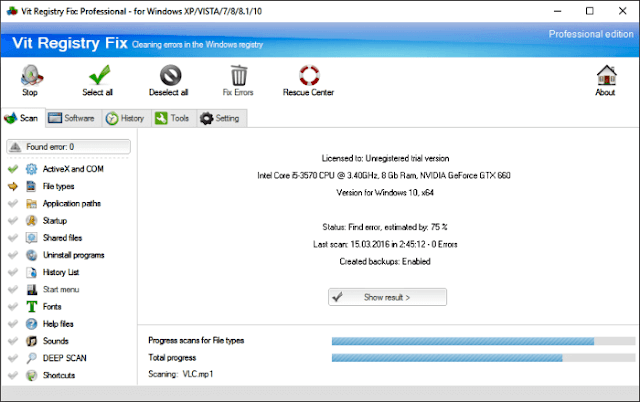Select the File types label
This screenshot has height=402, width=640.
58,186
